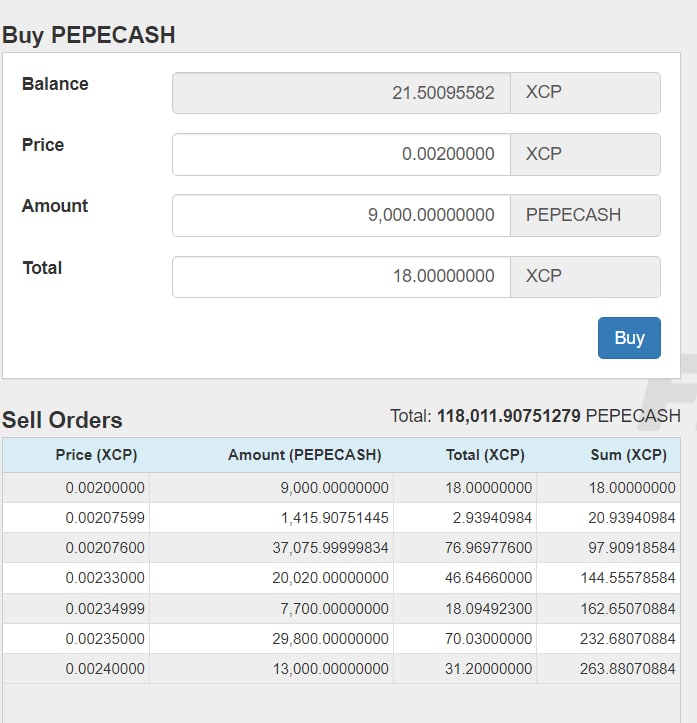Click the blue Buy button
This screenshot has width=697, height=723.
629,338
